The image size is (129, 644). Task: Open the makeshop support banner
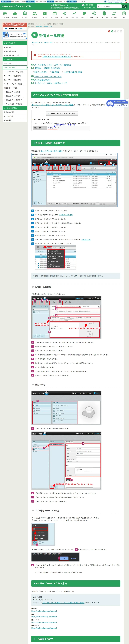(x=15, y=27)
